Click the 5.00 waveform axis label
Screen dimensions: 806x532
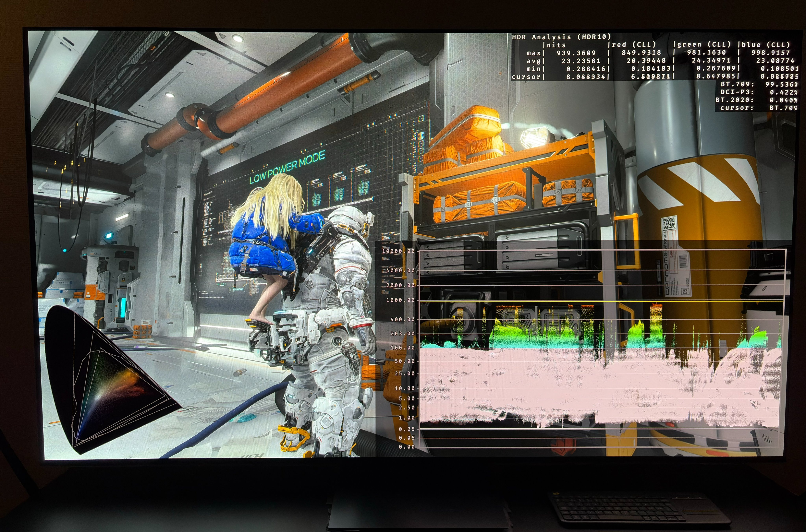click(x=407, y=398)
